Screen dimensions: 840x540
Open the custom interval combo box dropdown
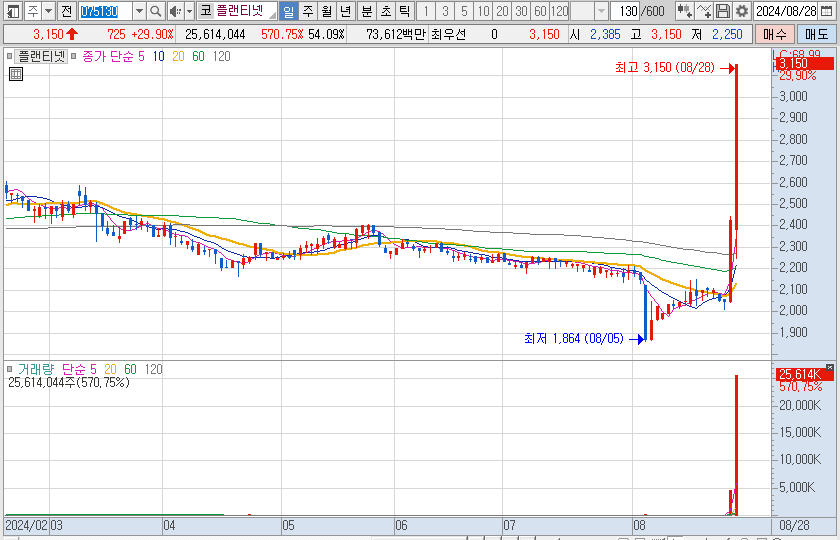[x=602, y=11]
